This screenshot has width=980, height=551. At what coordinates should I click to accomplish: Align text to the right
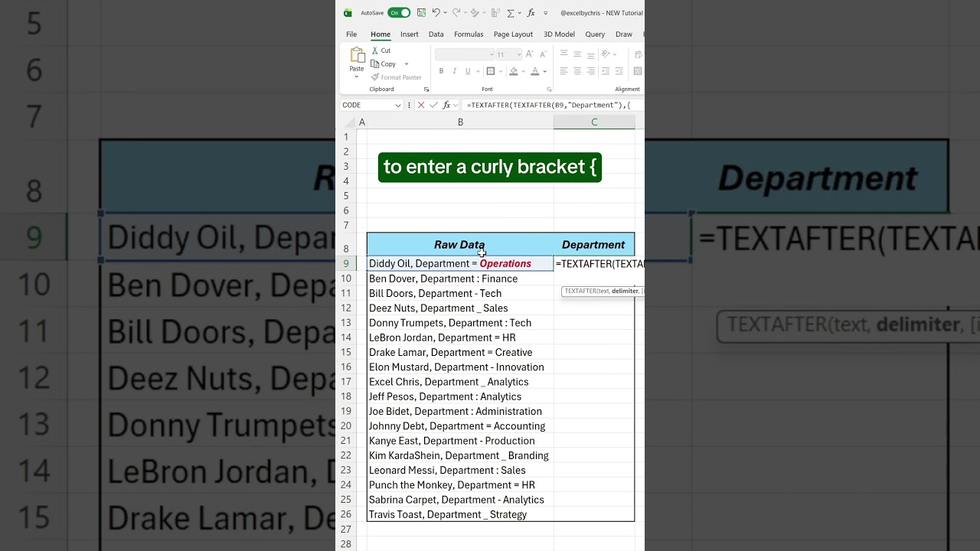point(592,71)
